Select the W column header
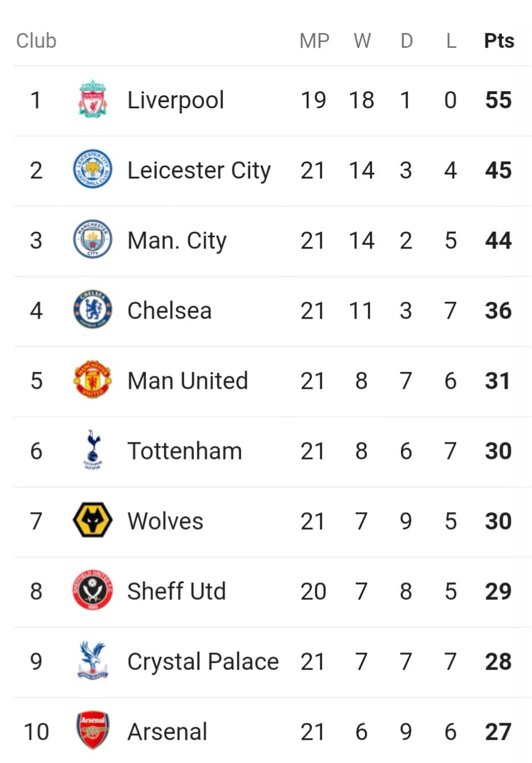This screenshot has width=532, height=763. (x=362, y=40)
